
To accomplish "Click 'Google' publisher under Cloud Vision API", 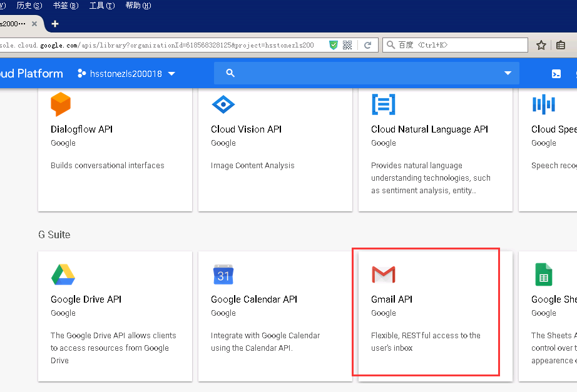I will 223,143.
